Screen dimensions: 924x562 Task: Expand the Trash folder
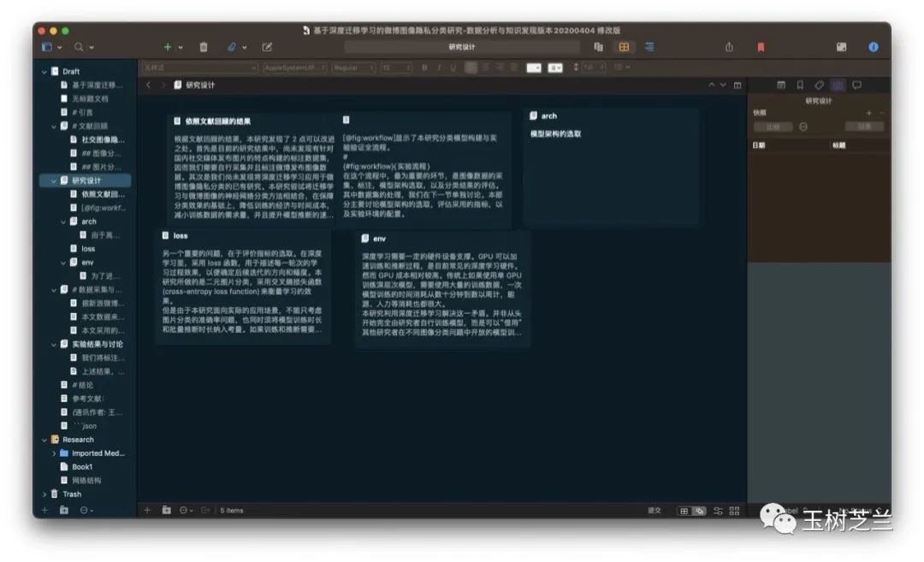[44, 494]
